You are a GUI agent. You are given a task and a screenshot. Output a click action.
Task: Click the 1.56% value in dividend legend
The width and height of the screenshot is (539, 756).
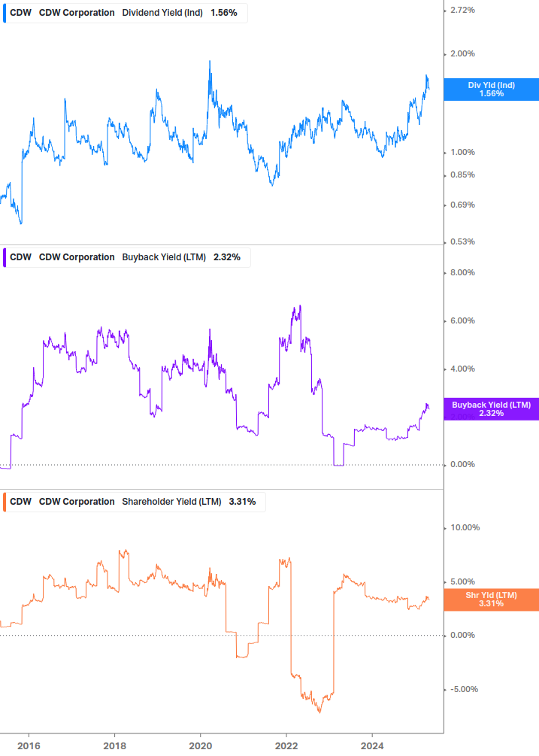[224, 13]
